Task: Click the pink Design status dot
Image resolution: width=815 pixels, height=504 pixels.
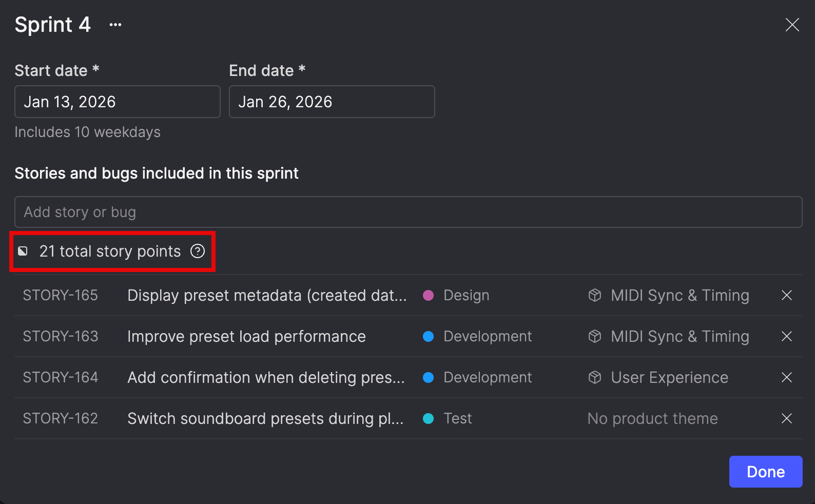Action: coord(428,295)
